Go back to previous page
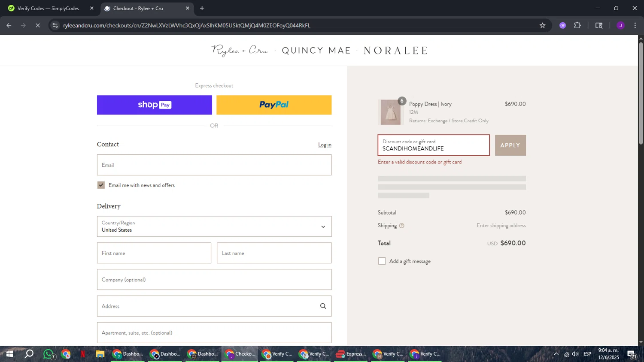Screen dimensions: 644x362 click(x=9, y=25)
